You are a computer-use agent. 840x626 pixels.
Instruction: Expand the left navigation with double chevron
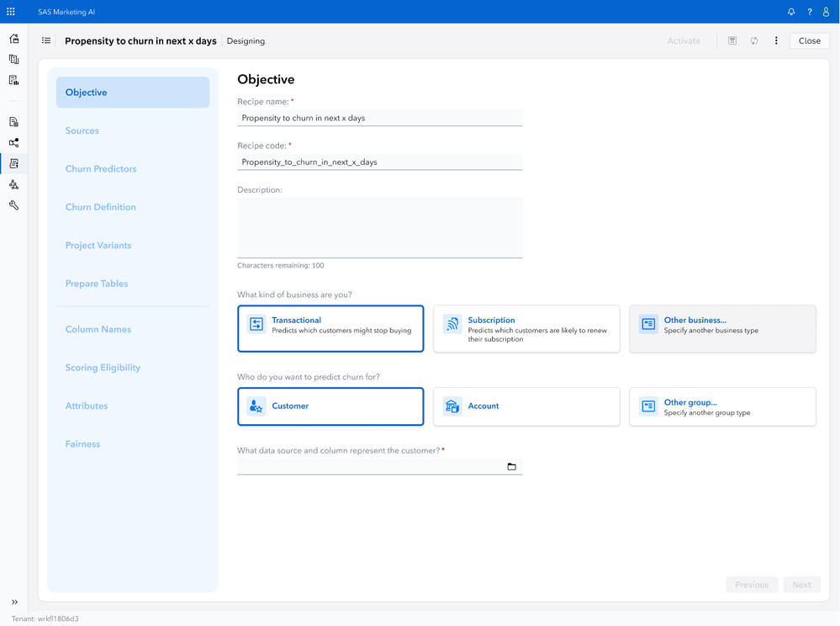pyautogui.click(x=14, y=602)
